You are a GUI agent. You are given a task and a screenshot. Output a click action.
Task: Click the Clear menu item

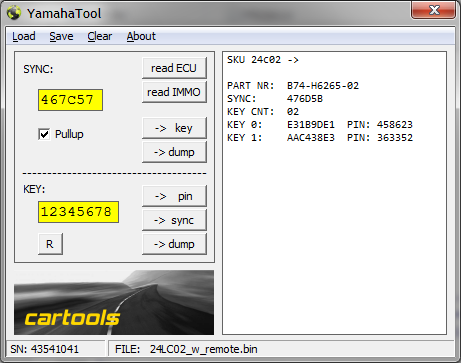pyautogui.click(x=100, y=36)
